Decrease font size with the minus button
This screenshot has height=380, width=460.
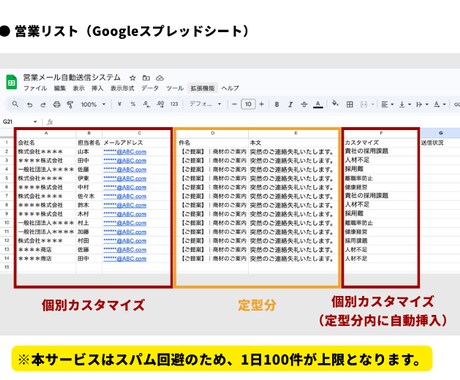(x=234, y=104)
